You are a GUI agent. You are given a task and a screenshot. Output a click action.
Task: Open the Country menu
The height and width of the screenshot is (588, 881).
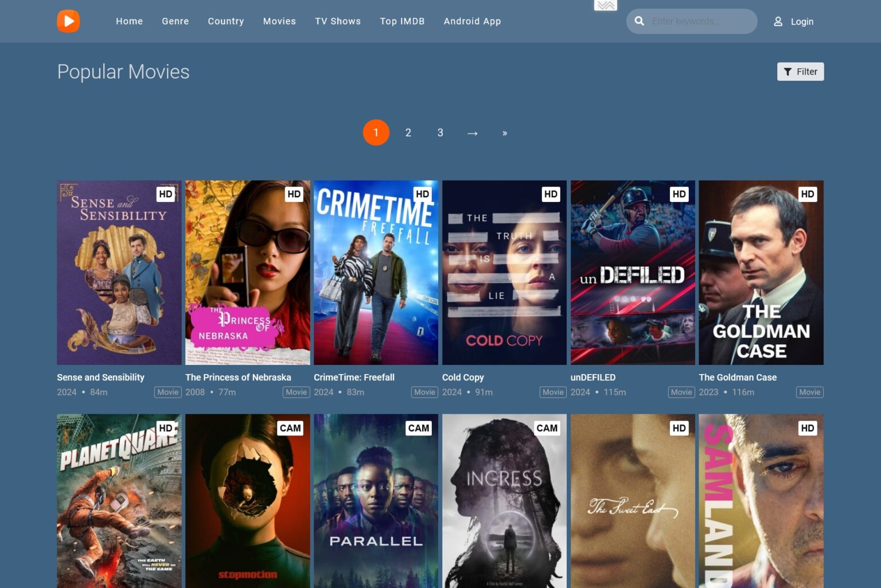click(226, 21)
